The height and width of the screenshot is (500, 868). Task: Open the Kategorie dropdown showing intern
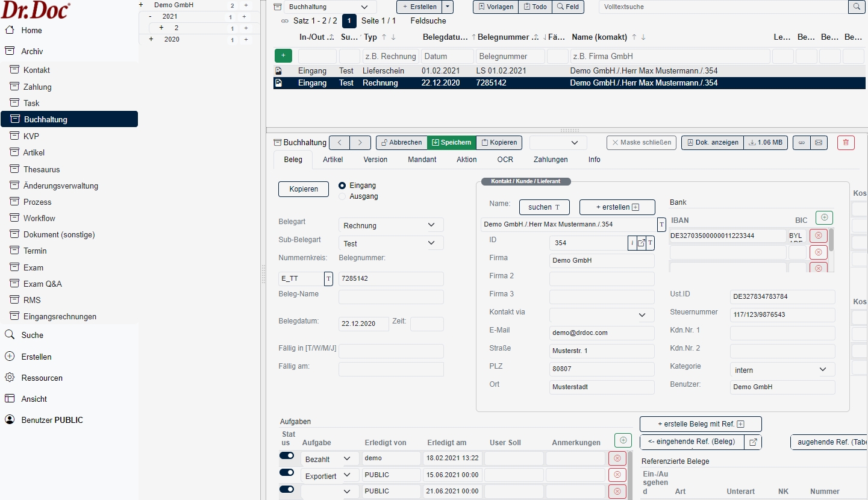pyautogui.click(x=782, y=370)
